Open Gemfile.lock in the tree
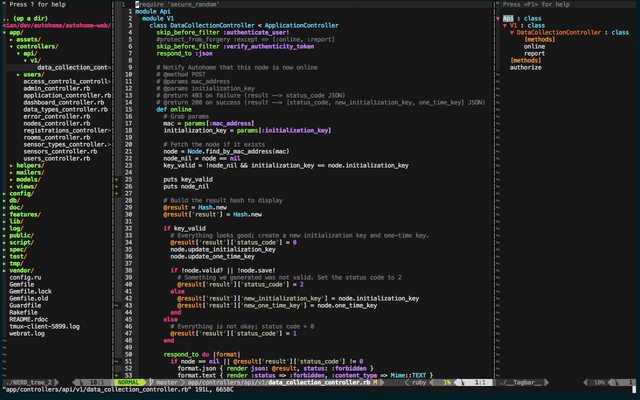640x400 pixels. click(30, 291)
